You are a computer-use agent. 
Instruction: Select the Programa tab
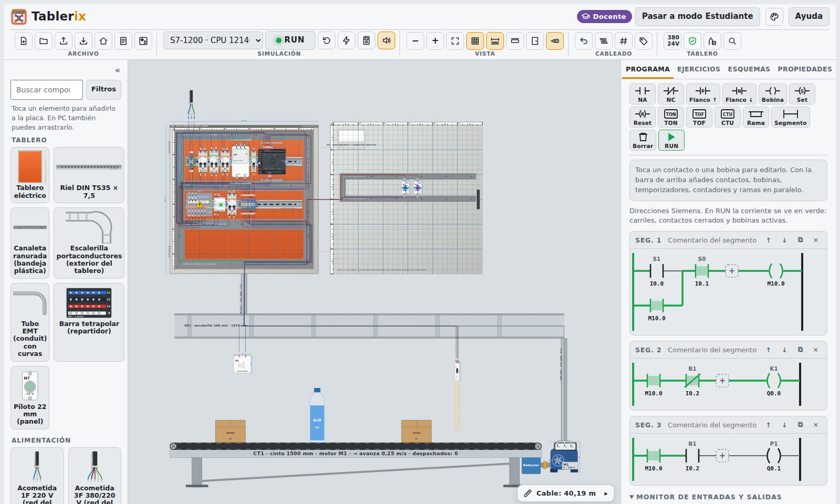[648, 69]
